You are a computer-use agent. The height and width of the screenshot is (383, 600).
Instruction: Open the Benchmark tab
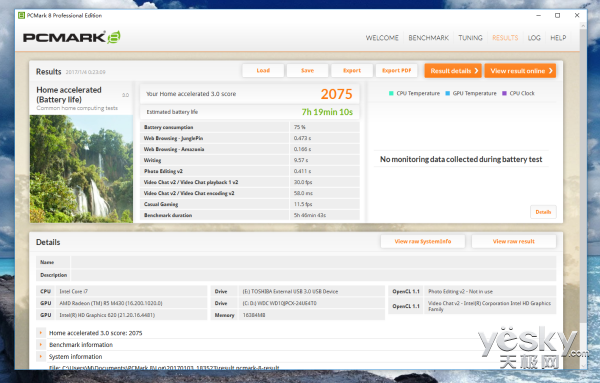[429, 38]
